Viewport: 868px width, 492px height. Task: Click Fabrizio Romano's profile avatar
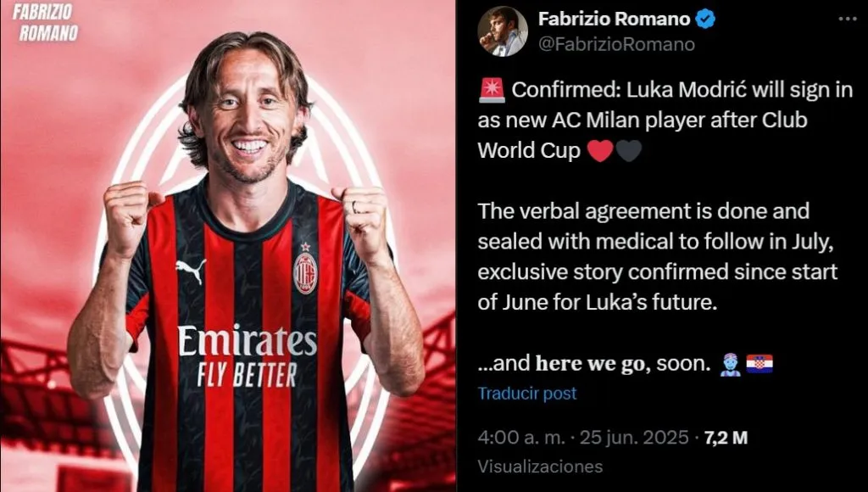click(x=503, y=31)
